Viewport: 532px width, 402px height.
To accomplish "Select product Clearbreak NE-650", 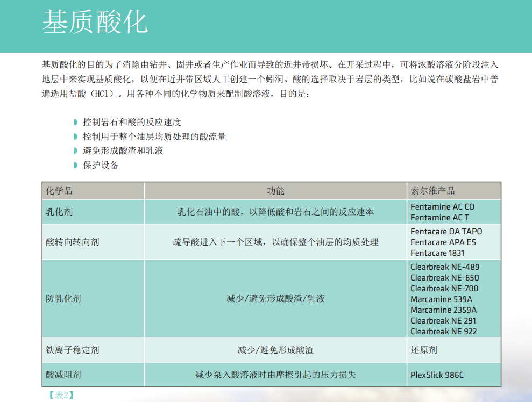I will 445,278.
